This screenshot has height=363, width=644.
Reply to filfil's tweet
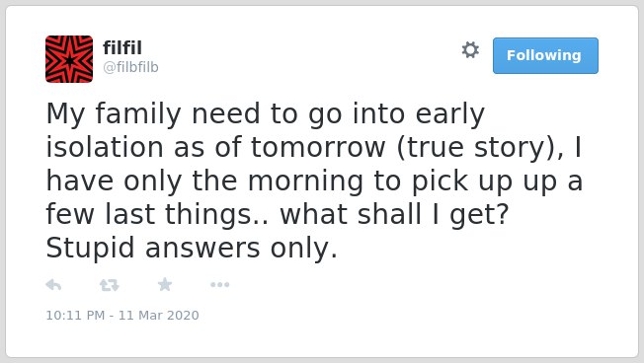pyautogui.click(x=53, y=284)
